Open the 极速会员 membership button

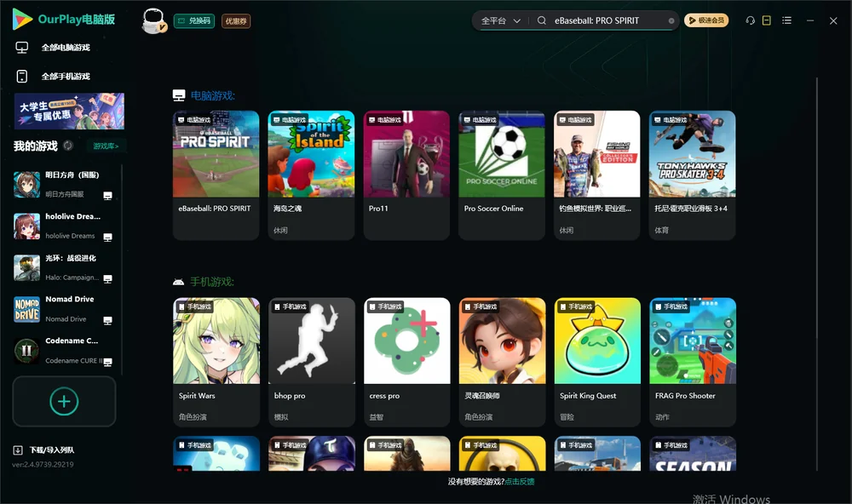tap(706, 20)
